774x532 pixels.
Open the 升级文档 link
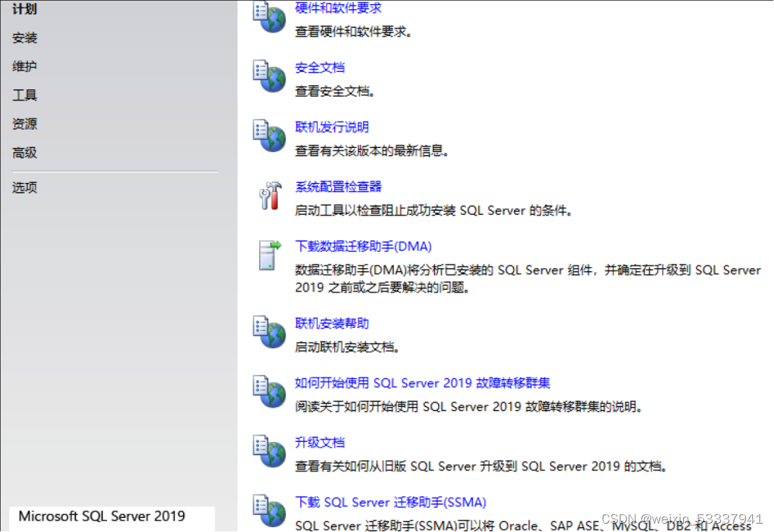click(320, 443)
